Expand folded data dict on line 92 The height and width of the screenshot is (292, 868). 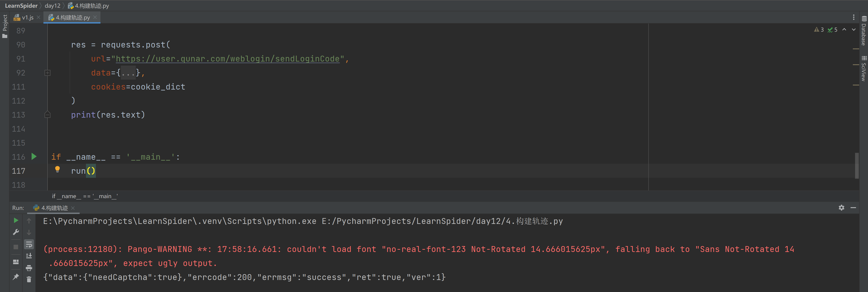[x=48, y=73]
